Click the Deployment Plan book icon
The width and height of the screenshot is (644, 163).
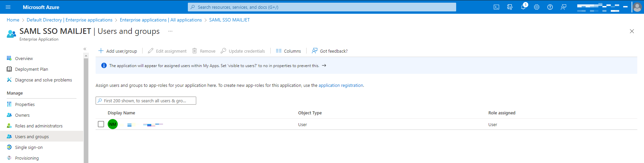(9, 69)
